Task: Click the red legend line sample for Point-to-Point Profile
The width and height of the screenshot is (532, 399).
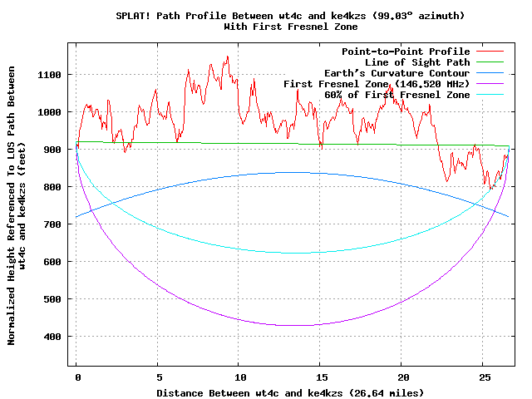Action: [490, 52]
